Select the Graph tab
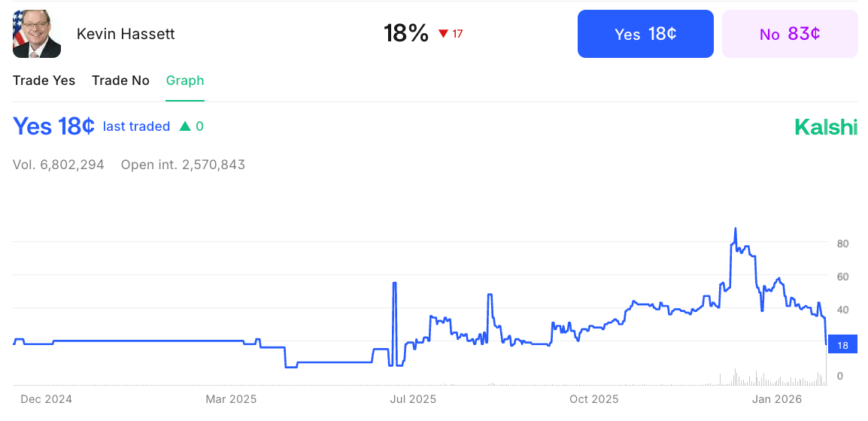The width and height of the screenshot is (868, 421). point(185,80)
